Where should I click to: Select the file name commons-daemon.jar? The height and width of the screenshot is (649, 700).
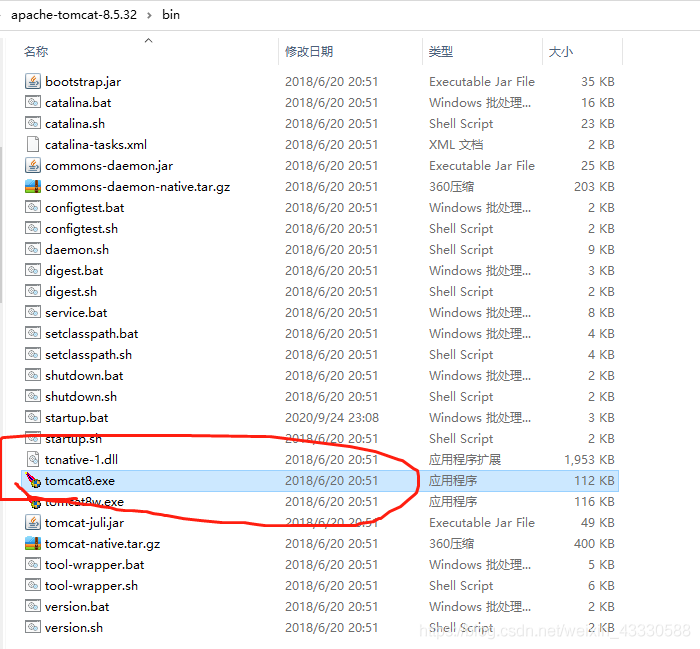click(x=109, y=166)
